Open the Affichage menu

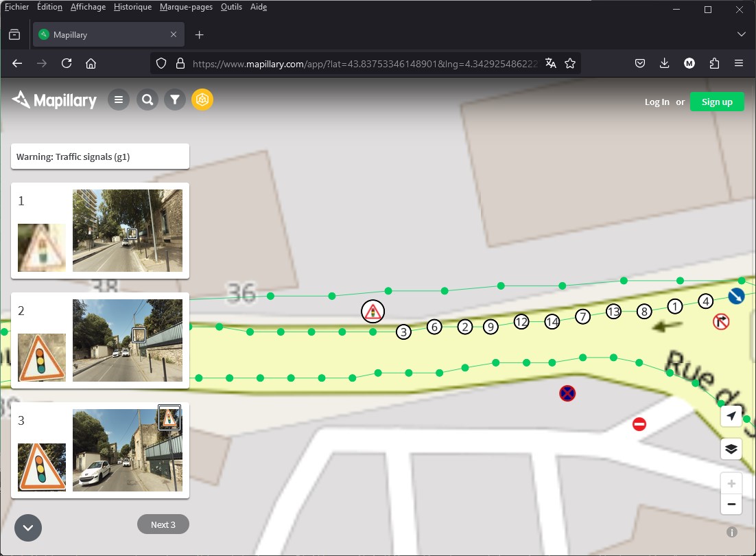[x=88, y=7]
